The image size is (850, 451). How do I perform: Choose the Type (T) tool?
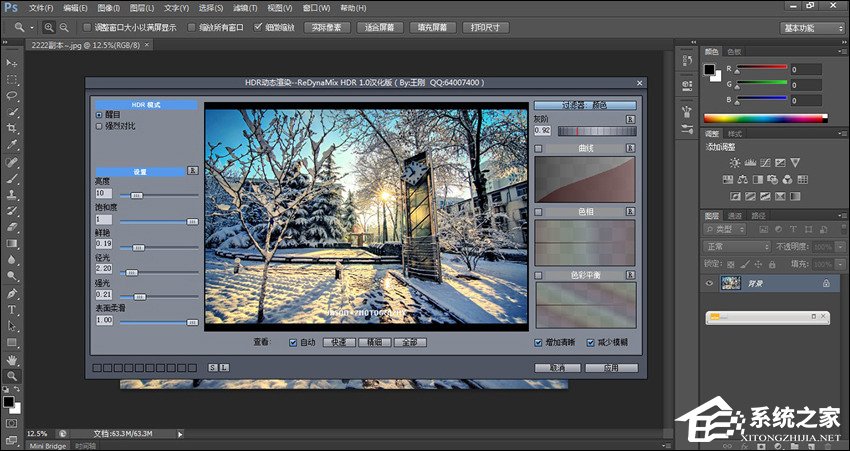[x=12, y=309]
